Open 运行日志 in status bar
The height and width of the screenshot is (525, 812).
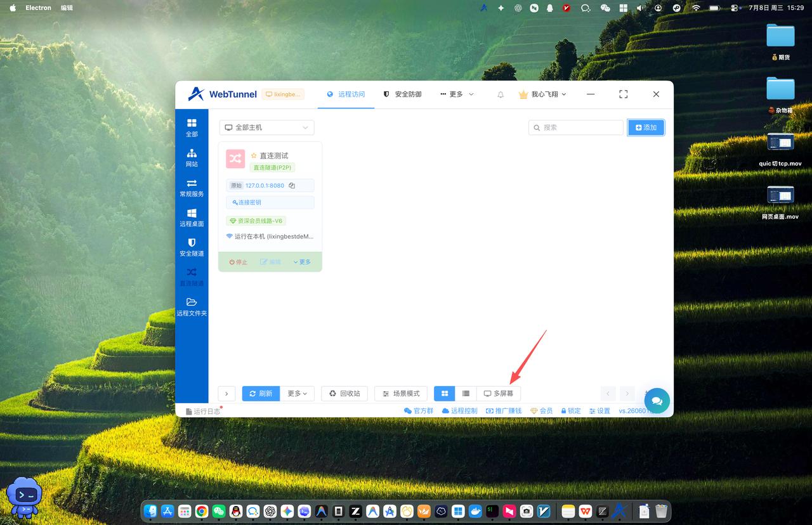(203, 411)
